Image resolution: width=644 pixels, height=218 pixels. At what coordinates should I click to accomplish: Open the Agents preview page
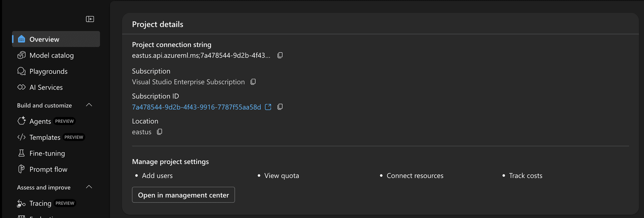[x=40, y=121]
